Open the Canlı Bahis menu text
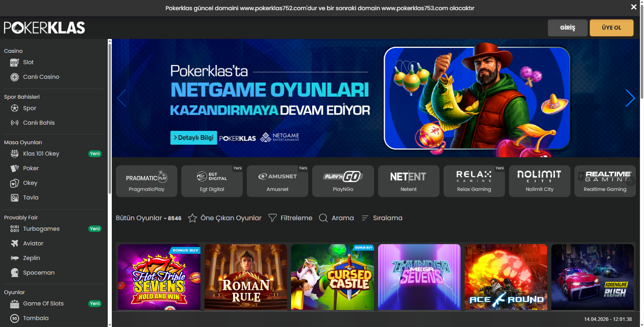 [x=39, y=123]
